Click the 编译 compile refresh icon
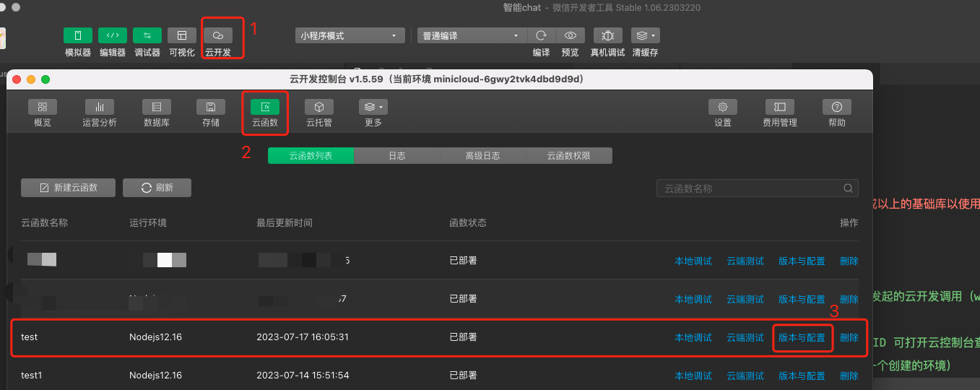980x390 pixels. coord(541,35)
